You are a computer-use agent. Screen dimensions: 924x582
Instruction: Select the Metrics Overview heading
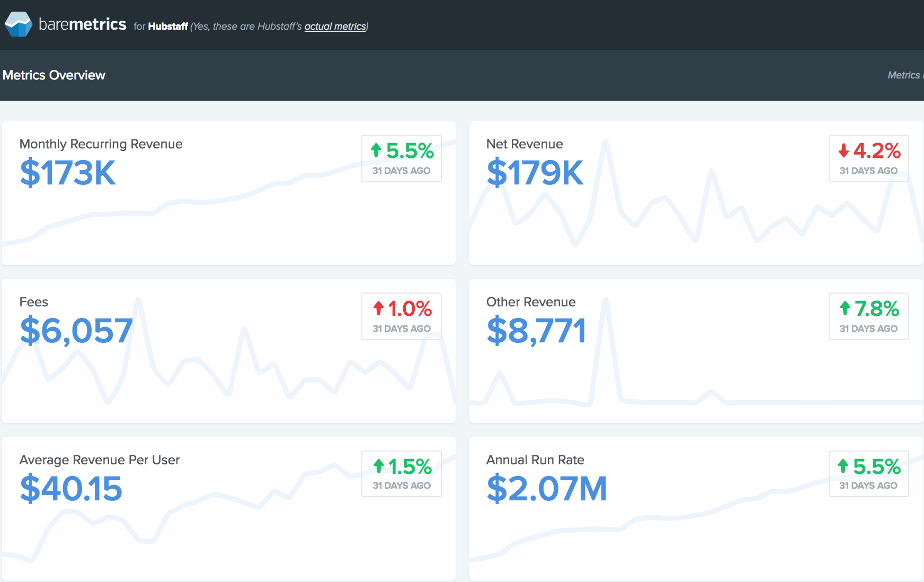[54, 75]
